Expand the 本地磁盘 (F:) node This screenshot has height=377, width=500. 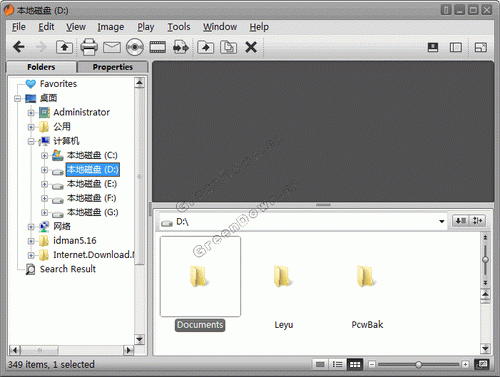(44, 198)
